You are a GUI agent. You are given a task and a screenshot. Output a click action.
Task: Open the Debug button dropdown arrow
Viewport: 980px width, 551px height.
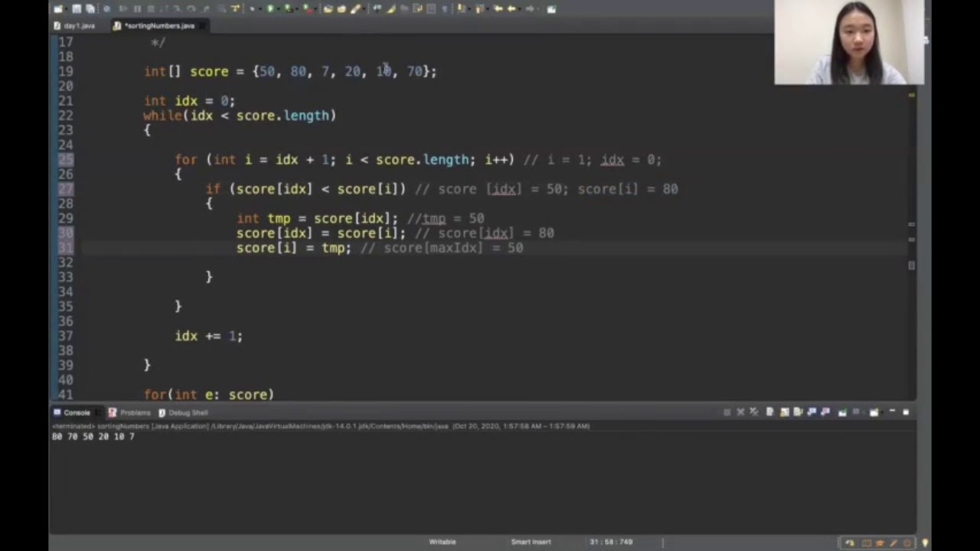260,9
